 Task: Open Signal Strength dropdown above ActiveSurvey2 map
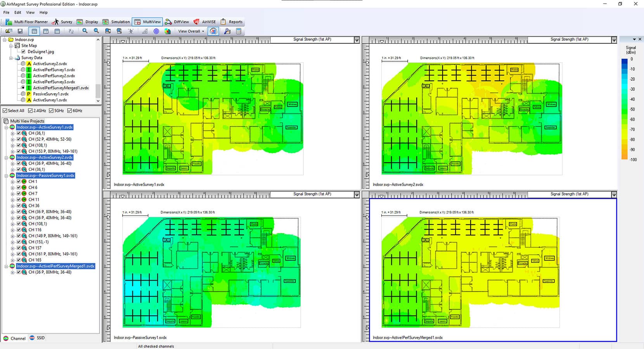pyautogui.click(x=614, y=40)
